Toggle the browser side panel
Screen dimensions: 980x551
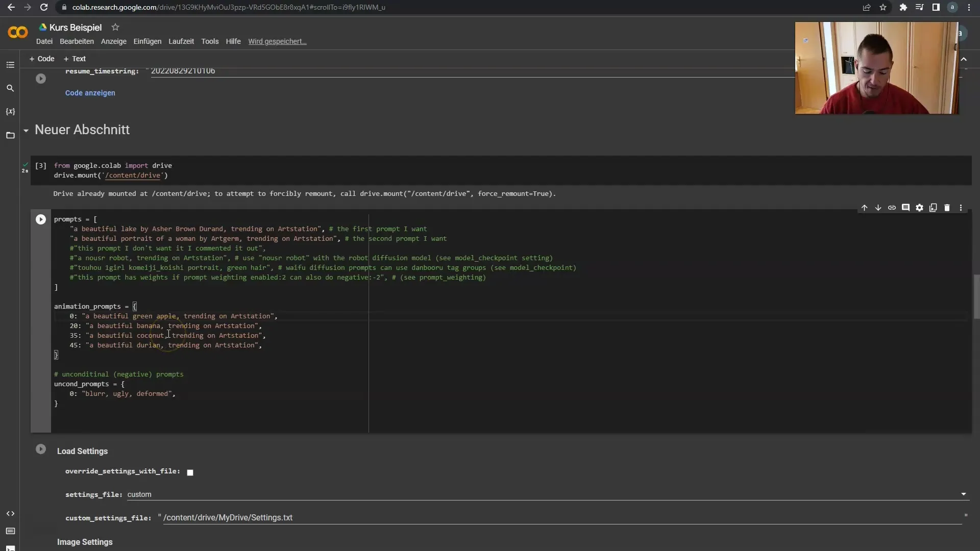point(936,7)
